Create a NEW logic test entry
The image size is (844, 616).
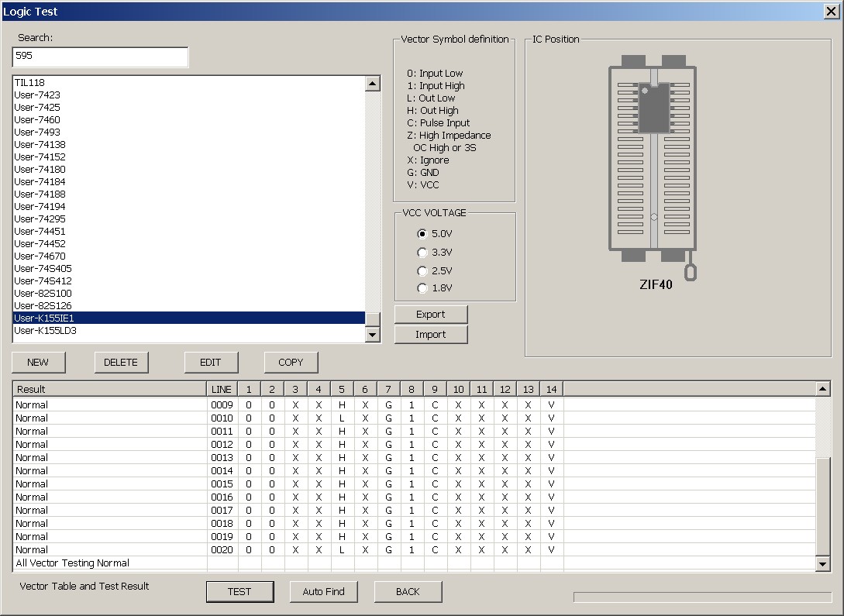pos(38,362)
